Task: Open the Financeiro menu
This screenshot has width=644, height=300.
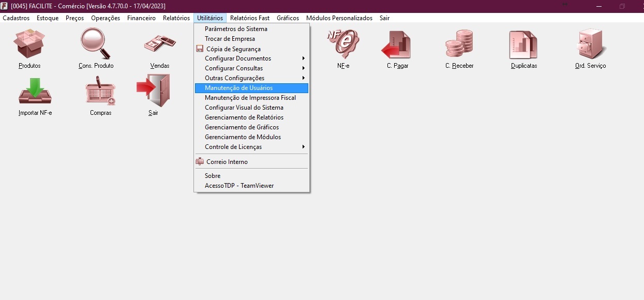Action: pyautogui.click(x=141, y=18)
